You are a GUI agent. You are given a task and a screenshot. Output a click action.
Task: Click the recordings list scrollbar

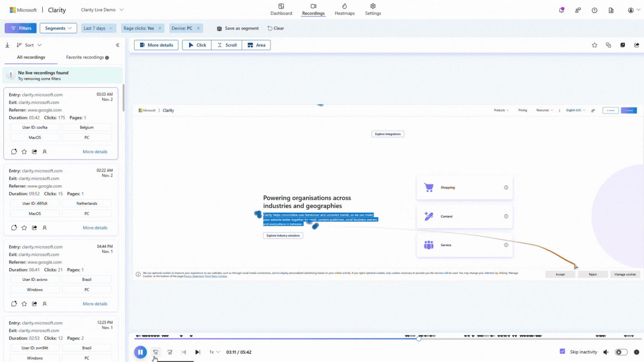coord(123,98)
